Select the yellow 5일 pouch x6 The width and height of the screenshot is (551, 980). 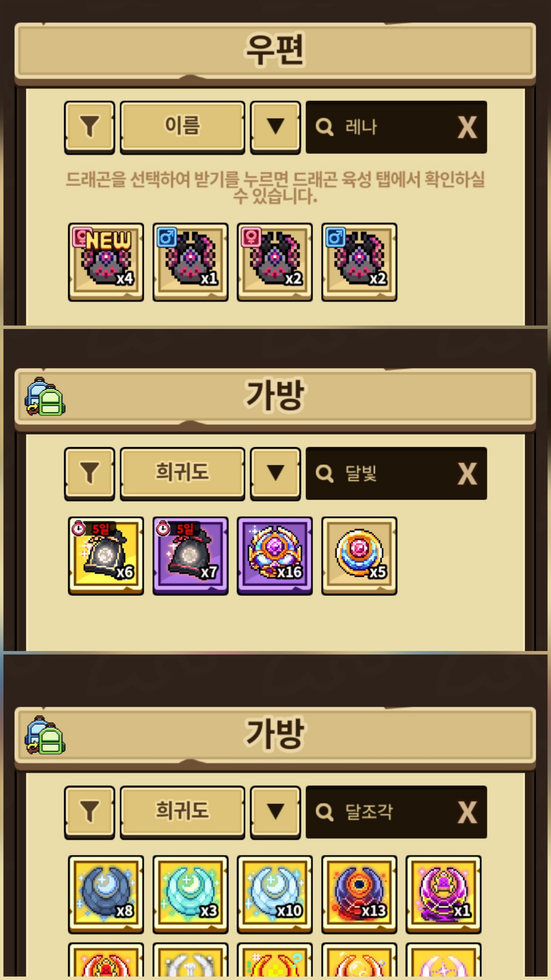[106, 556]
